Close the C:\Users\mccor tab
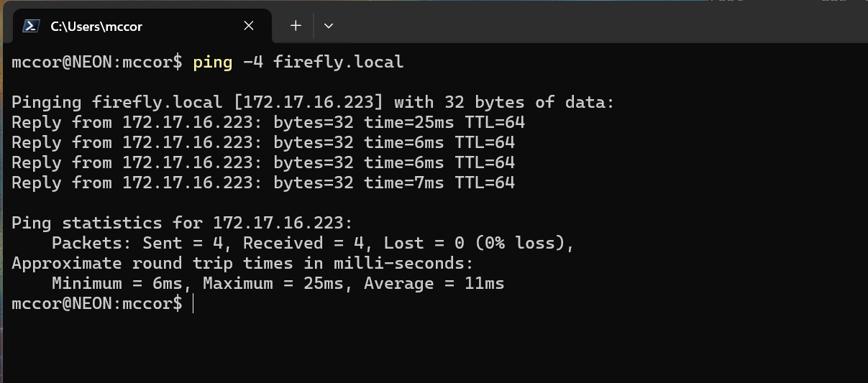Viewport: 868px width, 383px height. click(x=249, y=26)
